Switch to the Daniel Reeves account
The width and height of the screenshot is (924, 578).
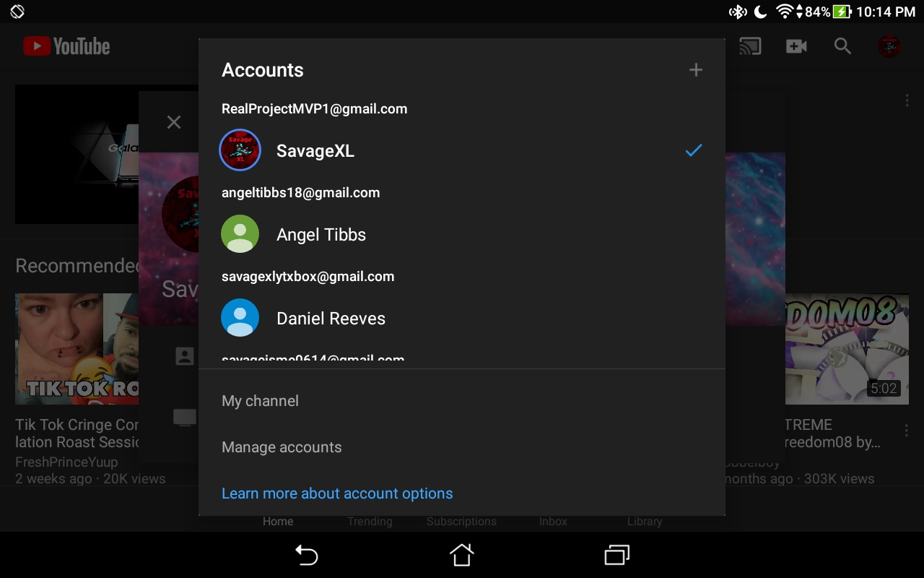click(462, 318)
